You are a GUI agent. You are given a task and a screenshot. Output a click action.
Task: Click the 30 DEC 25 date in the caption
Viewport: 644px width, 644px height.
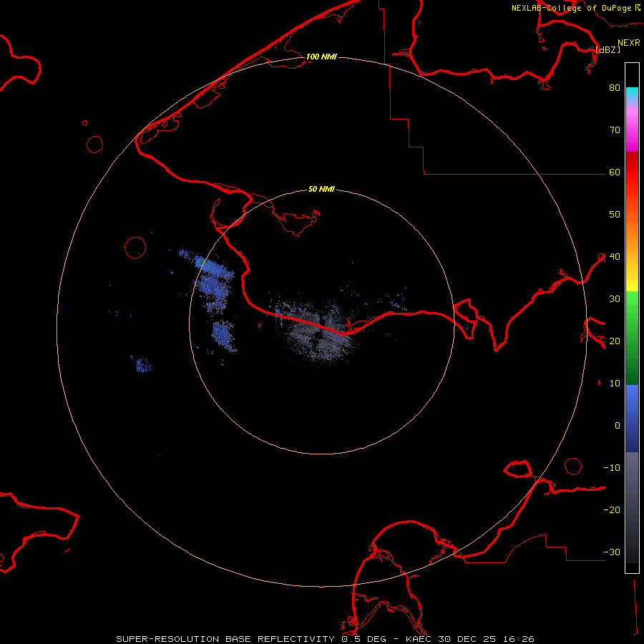[467, 639]
